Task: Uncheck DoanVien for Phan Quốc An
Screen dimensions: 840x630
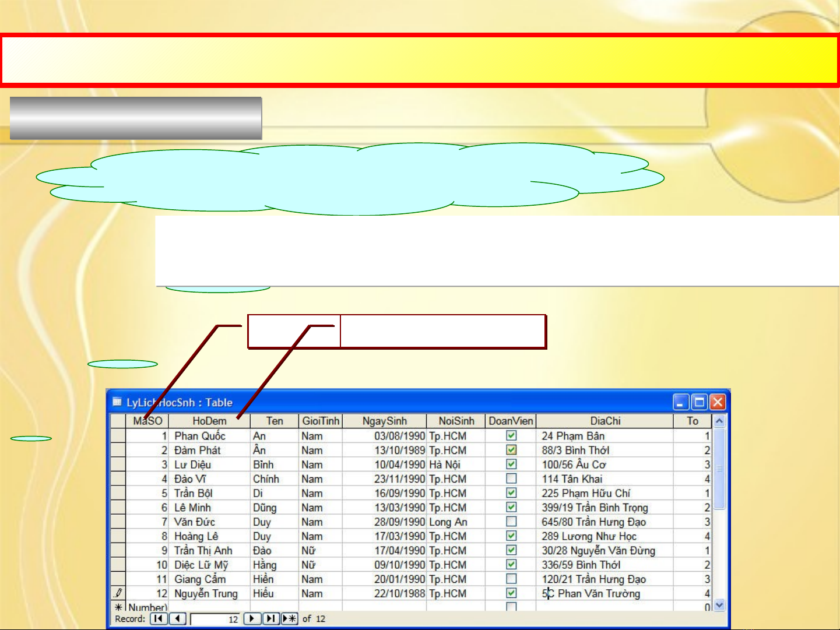Action: [511, 435]
